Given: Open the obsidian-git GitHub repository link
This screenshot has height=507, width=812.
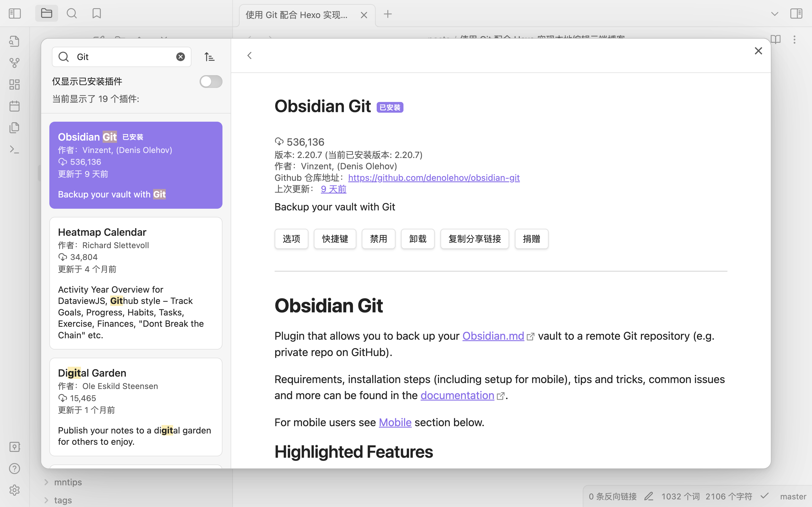Looking at the screenshot, I should (434, 178).
